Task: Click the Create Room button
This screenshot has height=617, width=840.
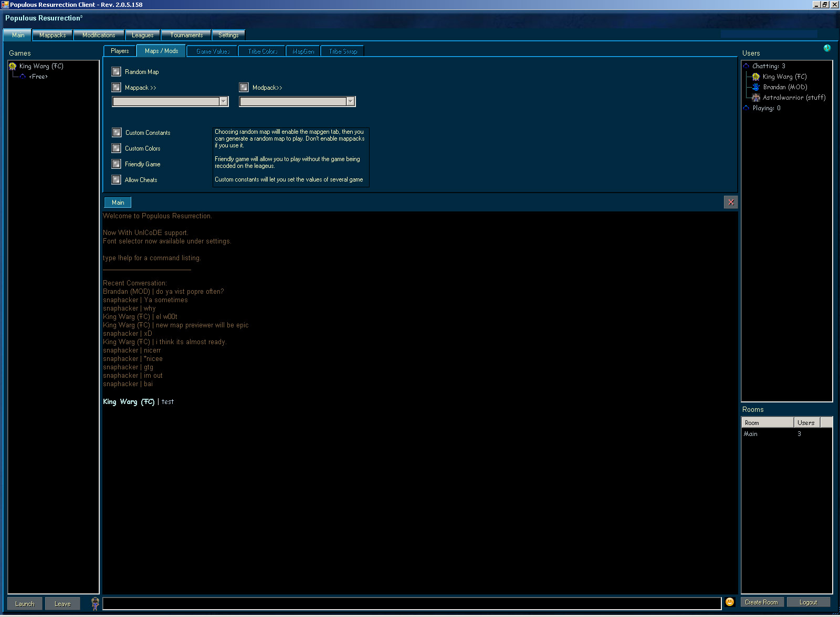Action: coord(761,602)
